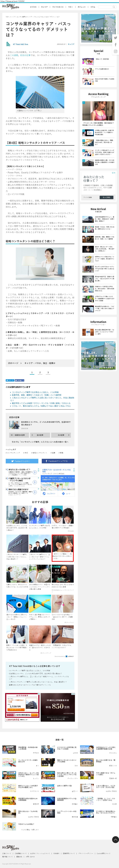Go to pagination page 2

(40, 373)
